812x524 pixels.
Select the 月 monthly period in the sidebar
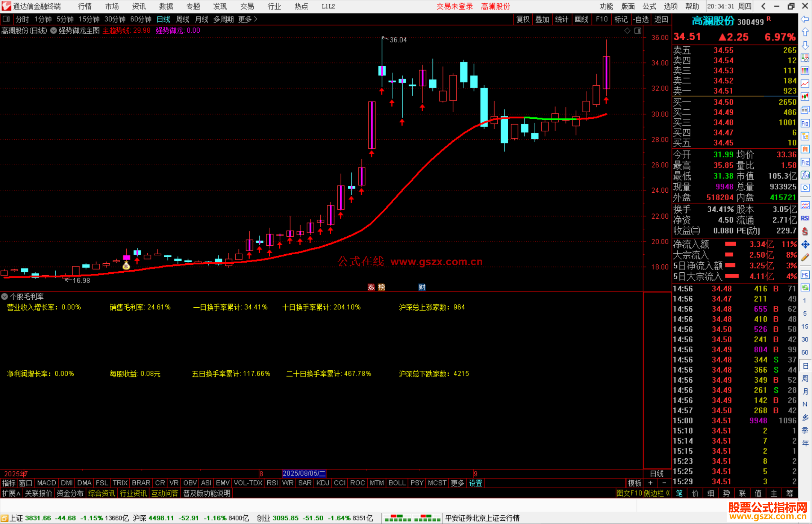[x=805, y=391]
